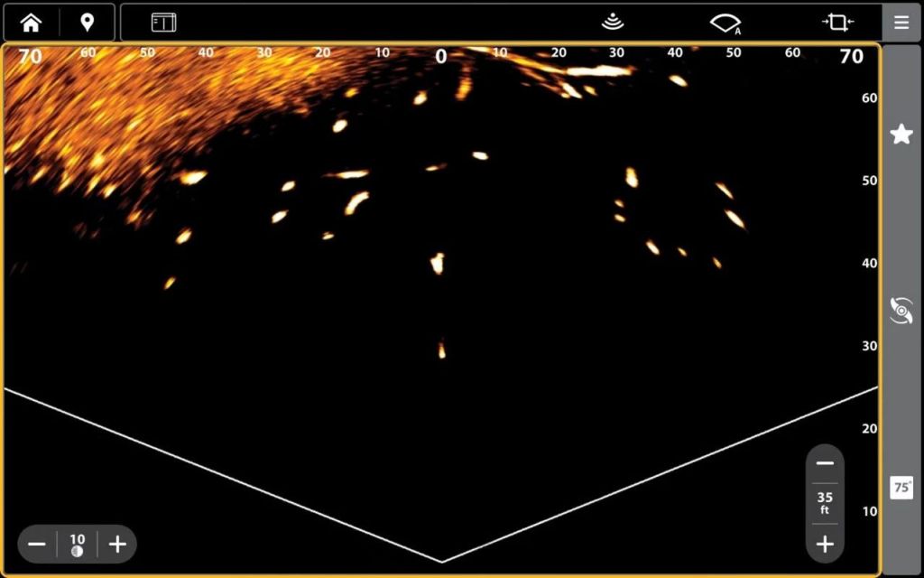Image resolution: width=924 pixels, height=578 pixels.
Task: Increase the depth range with plus
Action: pos(825,544)
